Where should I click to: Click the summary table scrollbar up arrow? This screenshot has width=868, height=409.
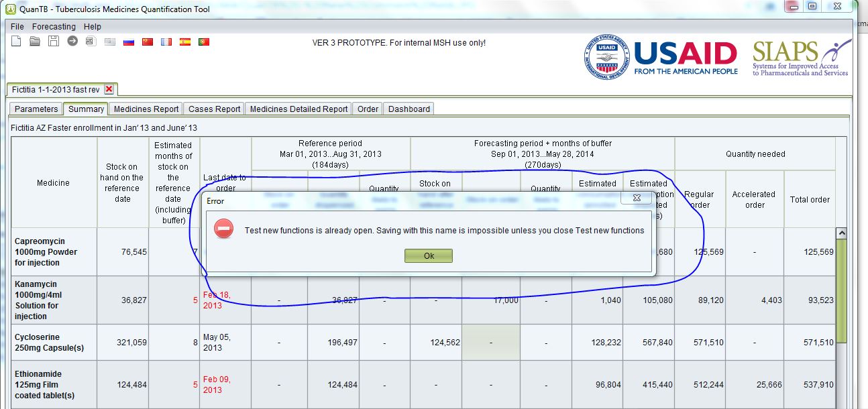[x=841, y=233]
